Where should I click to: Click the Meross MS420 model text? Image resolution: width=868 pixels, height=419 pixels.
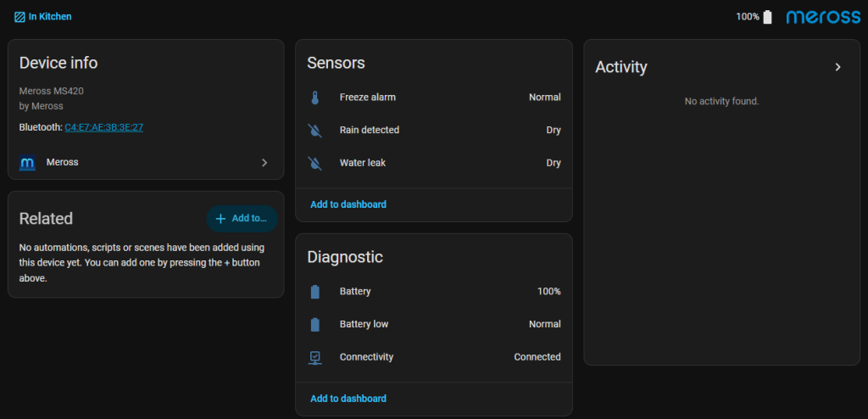pos(52,91)
